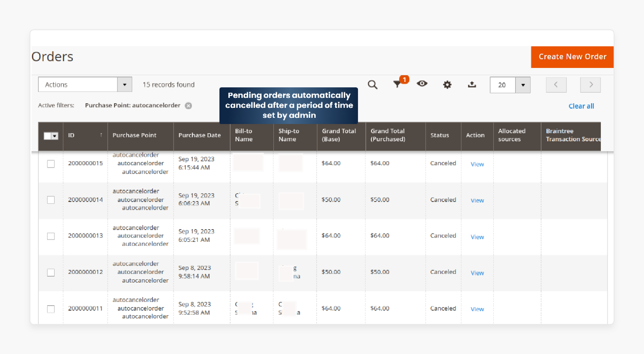Go to the next page arrow

tap(590, 85)
